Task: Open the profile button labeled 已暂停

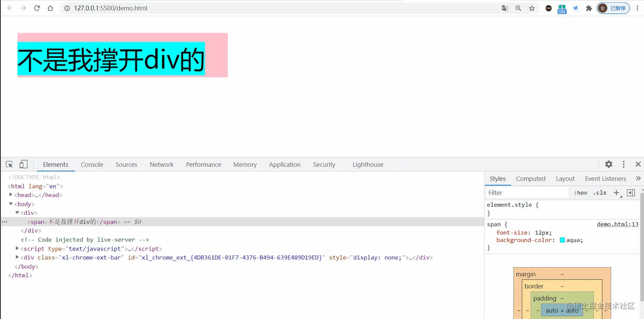Action: coord(613,8)
